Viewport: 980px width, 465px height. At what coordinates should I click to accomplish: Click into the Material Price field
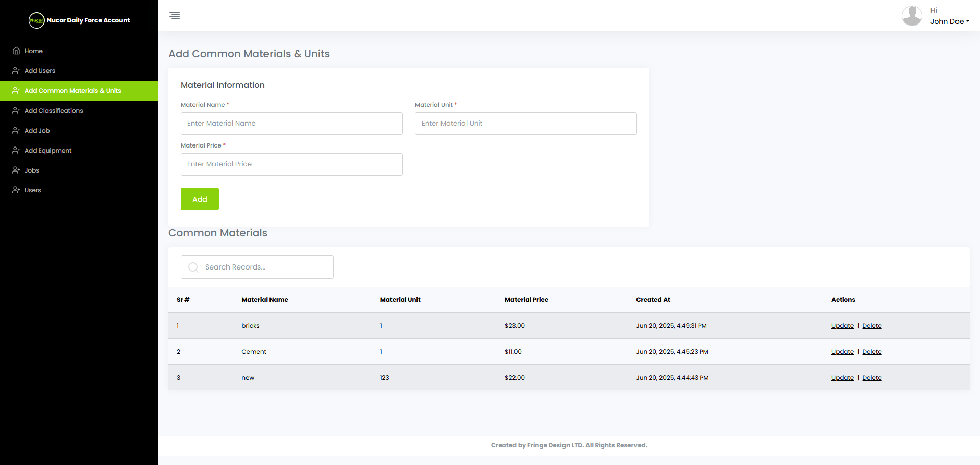click(x=291, y=164)
